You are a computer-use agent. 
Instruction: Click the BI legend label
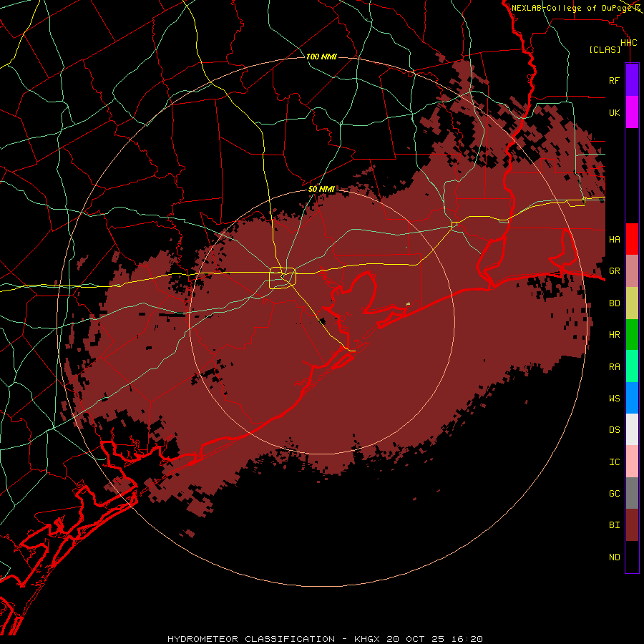point(614,525)
